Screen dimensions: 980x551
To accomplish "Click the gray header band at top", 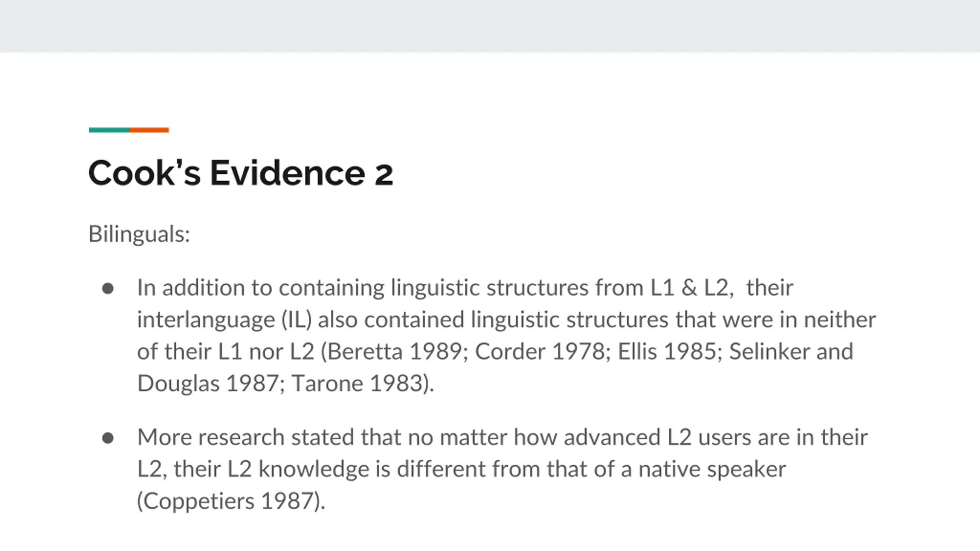I will 490,26.
